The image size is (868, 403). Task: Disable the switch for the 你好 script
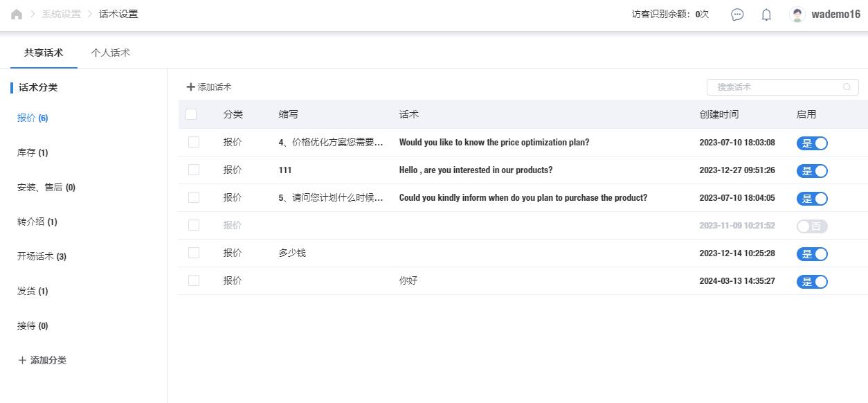(x=812, y=282)
